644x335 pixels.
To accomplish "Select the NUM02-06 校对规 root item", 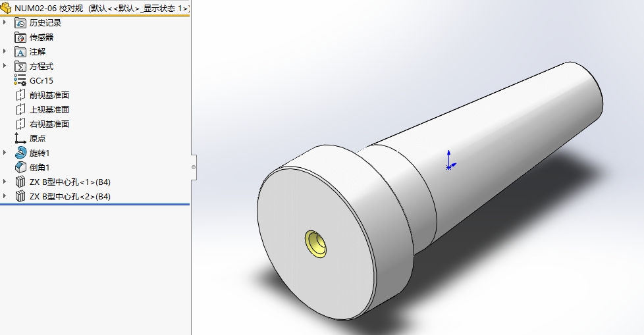I will click(x=101, y=8).
